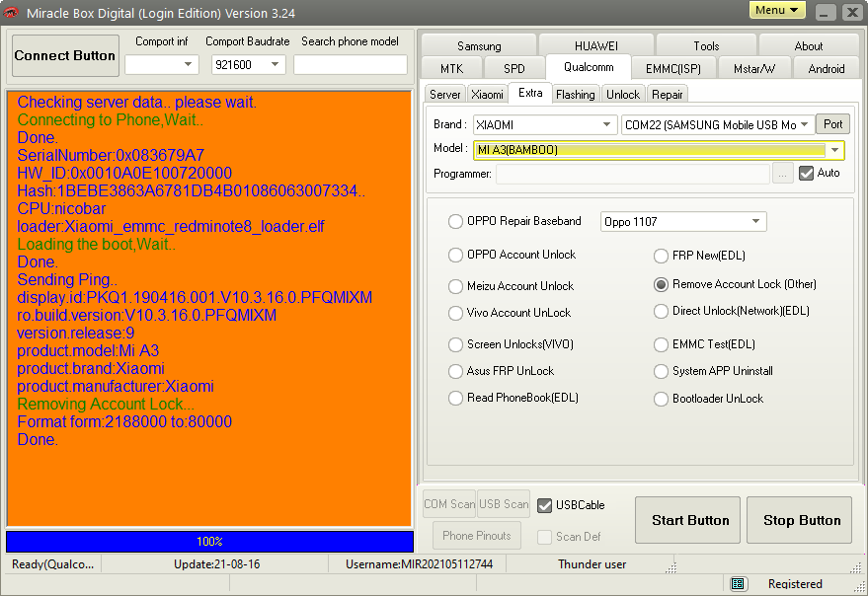Select Direct Unlock(Network)(EDL) option
Viewport: 868px width, 596px height.
pos(661,311)
